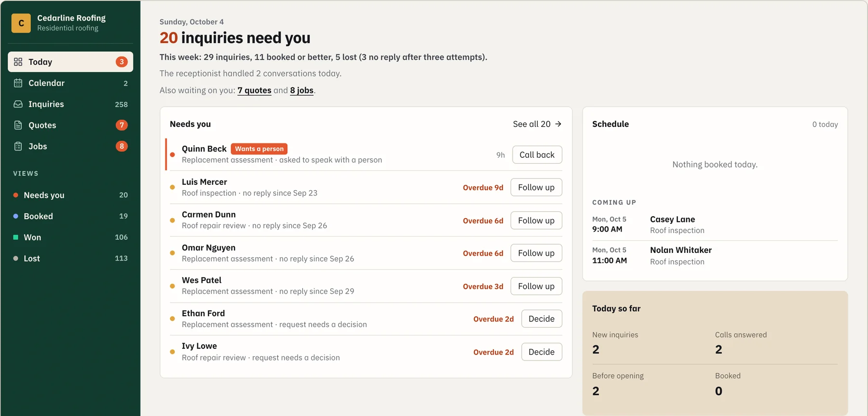Open Ivy Lowe's inquiry name
This screenshot has width=868, height=416.
point(200,346)
